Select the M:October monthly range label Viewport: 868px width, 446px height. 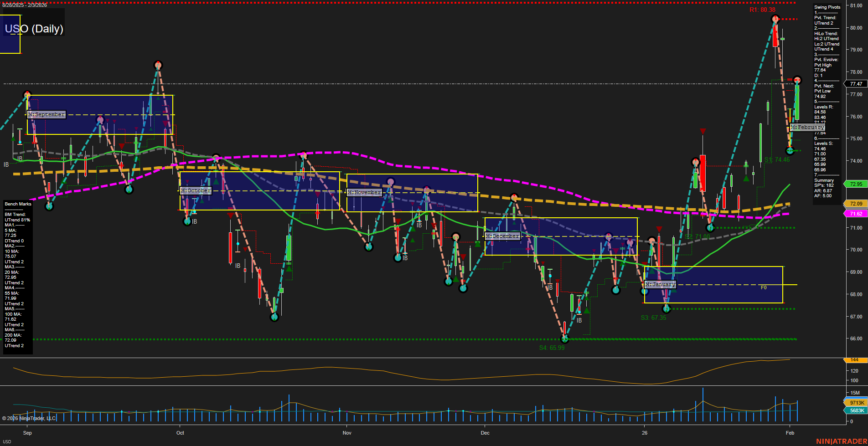pyautogui.click(x=196, y=190)
